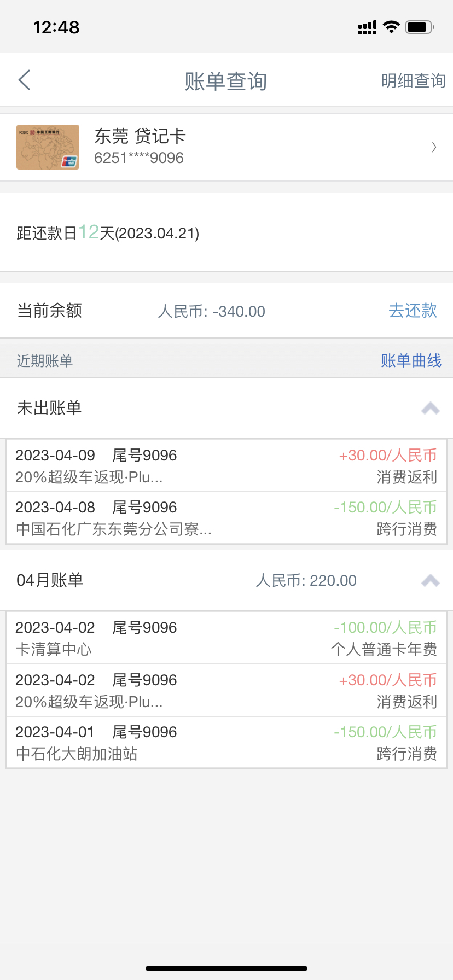Image resolution: width=453 pixels, height=980 pixels.
Task: Tap the battery icon in status bar
Action: [x=420, y=27]
